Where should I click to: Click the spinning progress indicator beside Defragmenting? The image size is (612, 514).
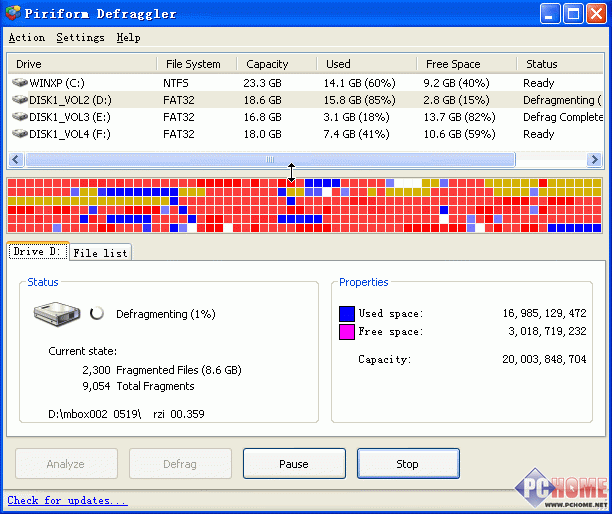coord(97,313)
